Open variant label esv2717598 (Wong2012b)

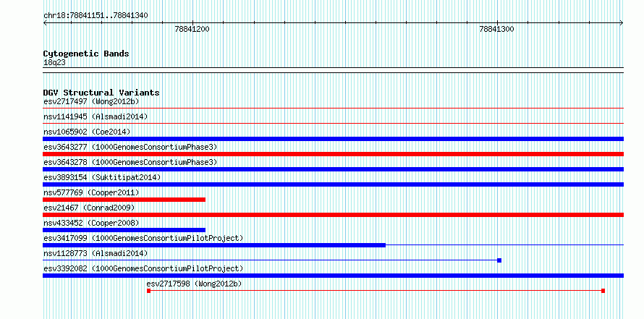click(x=194, y=284)
